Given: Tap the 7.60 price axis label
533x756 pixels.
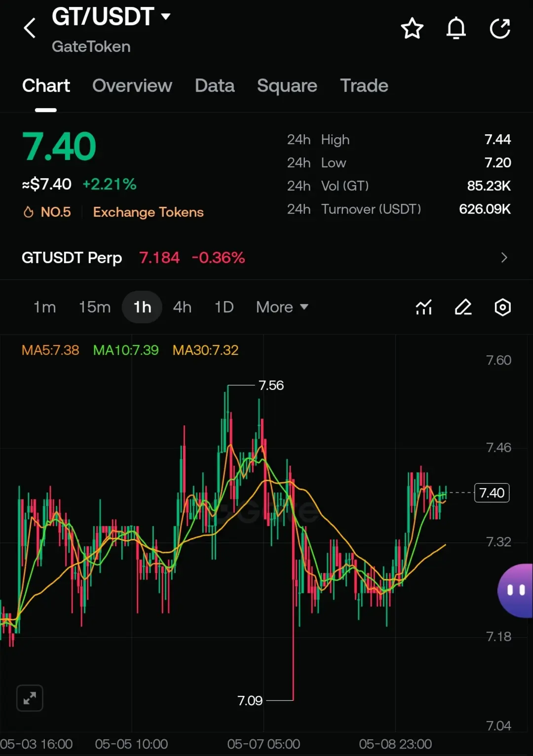Looking at the screenshot, I should [x=498, y=360].
